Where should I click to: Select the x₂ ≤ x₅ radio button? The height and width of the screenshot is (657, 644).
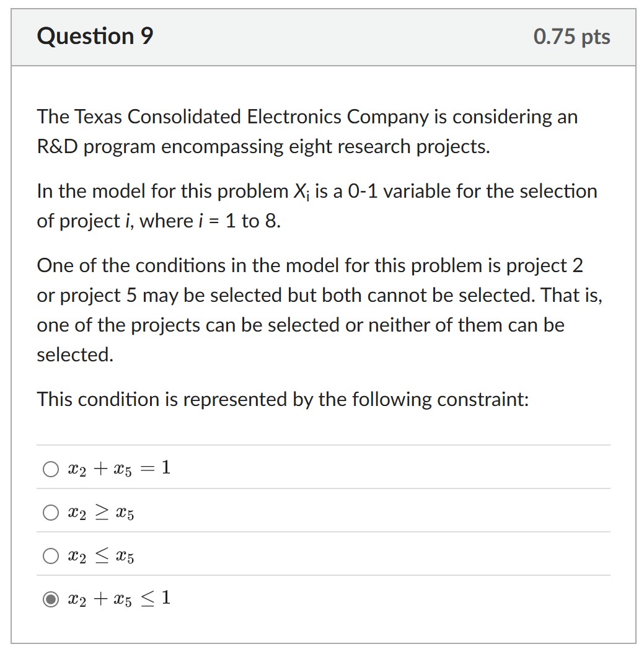51,556
